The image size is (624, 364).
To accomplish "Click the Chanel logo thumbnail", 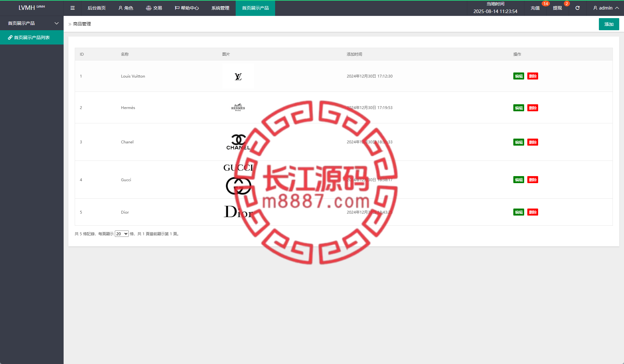I will (x=238, y=142).
